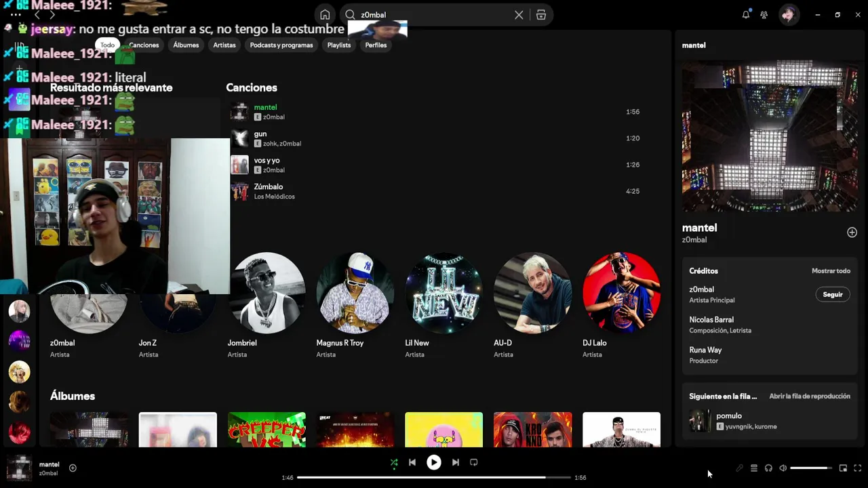
Task: Open the Magnus R Troy artist card
Action: pos(355,305)
